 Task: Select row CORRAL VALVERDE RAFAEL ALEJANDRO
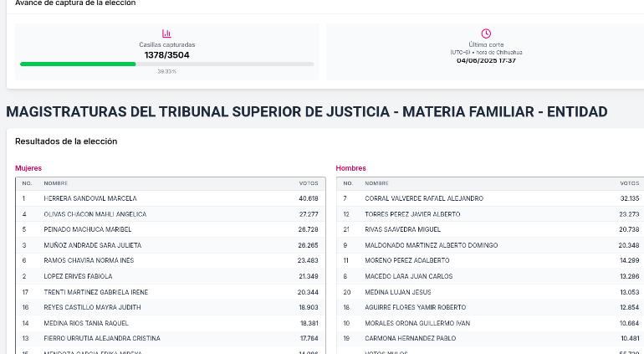click(490, 198)
